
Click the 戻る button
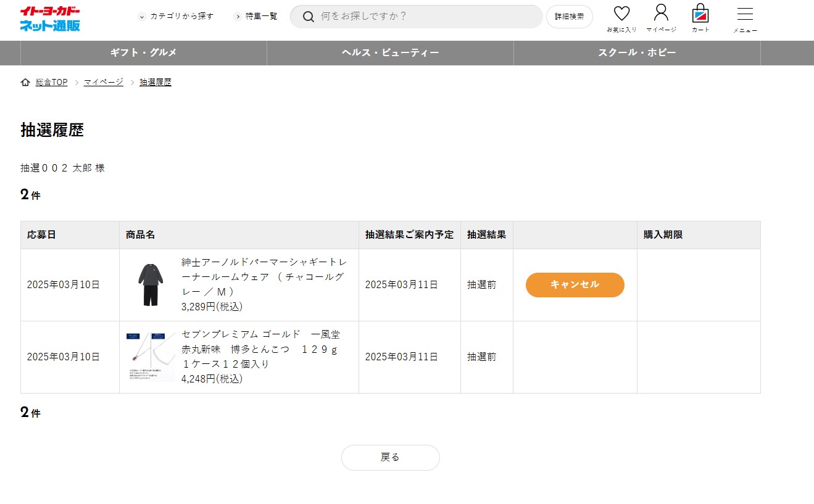pos(390,458)
